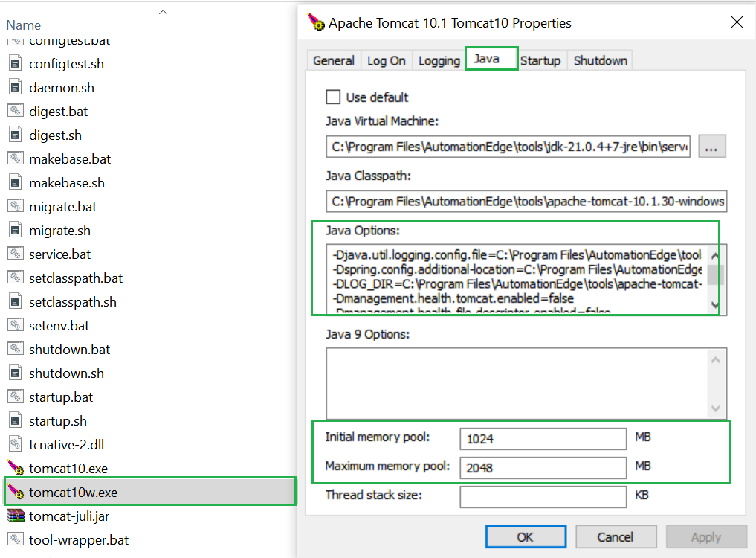This screenshot has width=756, height=558.
Task: Select the file name daemon.sh
Action: click(62, 87)
